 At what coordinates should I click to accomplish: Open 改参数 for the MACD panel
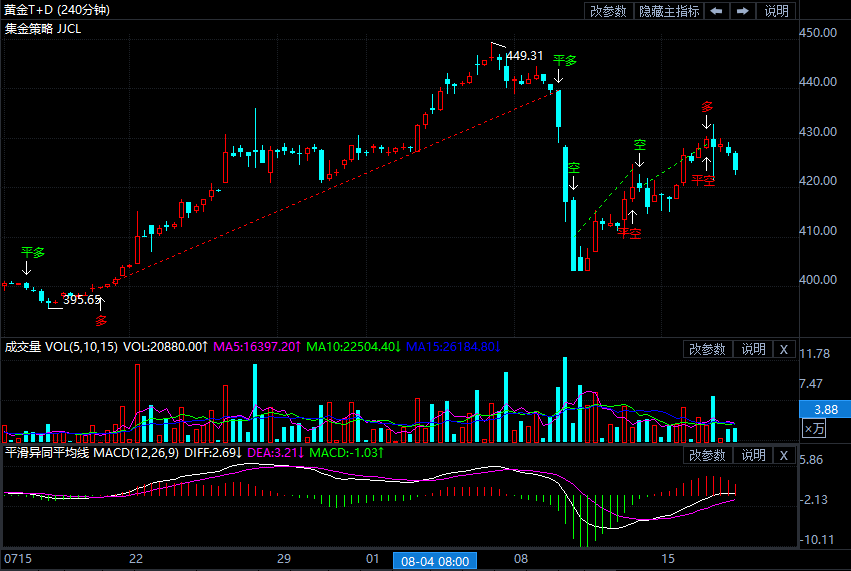(x=708, y=455)
